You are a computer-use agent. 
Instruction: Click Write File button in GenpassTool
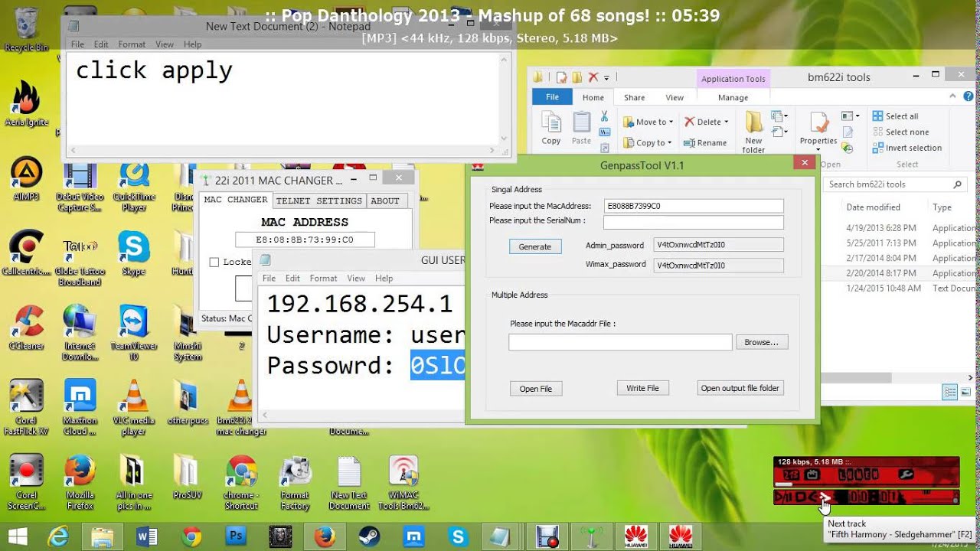642,388
